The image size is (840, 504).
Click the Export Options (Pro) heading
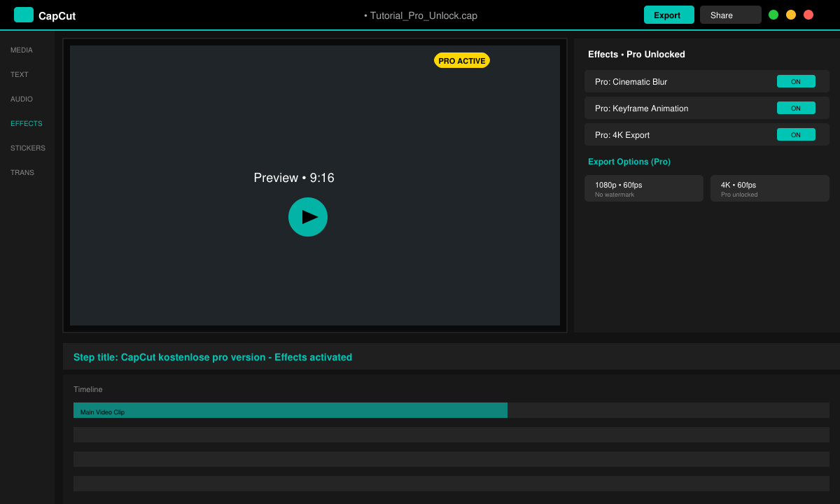629,162
